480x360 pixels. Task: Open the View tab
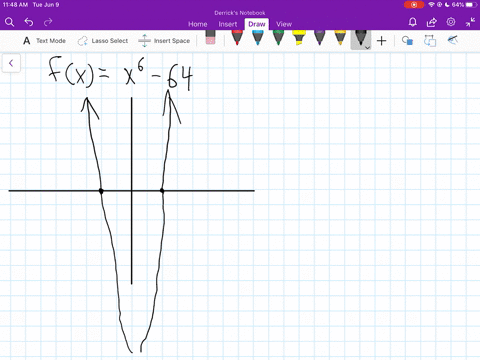[284, 24]
